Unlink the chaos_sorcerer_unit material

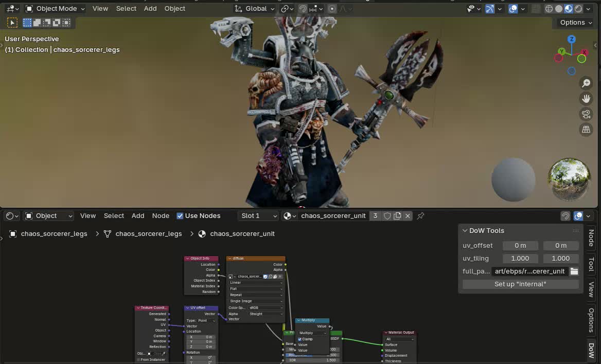pos(408,216)
